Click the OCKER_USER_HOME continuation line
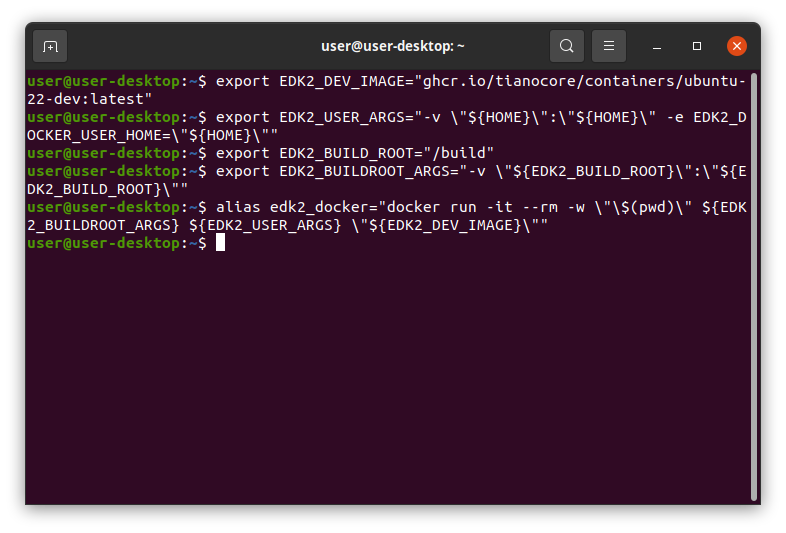 click(x=152, y=135)
